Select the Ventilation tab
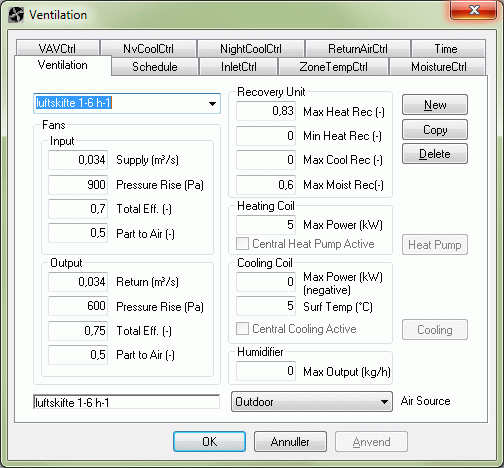This screenshot has height=468, width=504. pyautogui.click(x=63, y=65)
